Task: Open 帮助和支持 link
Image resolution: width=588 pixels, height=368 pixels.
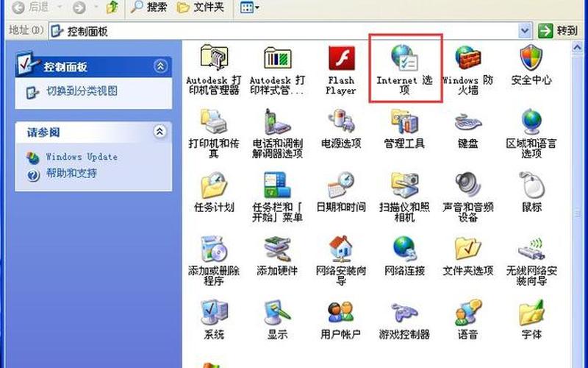Action: pyautogui.click(x=71, y=173)
